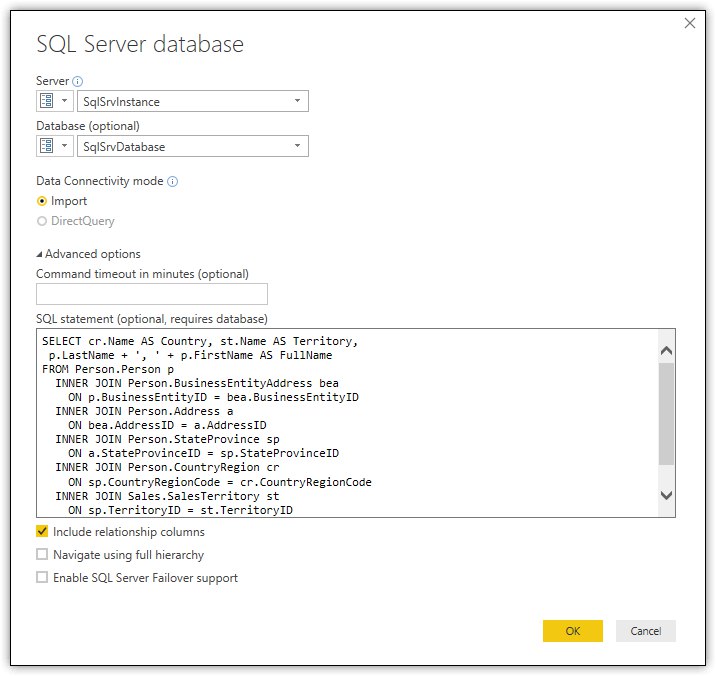The image size is (716, 676).
Task: Click the SQL statement scroll up arrow
Action: 666,350
